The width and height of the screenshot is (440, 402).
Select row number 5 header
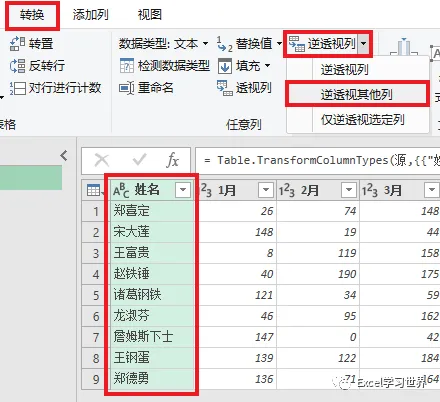[96, 295]
